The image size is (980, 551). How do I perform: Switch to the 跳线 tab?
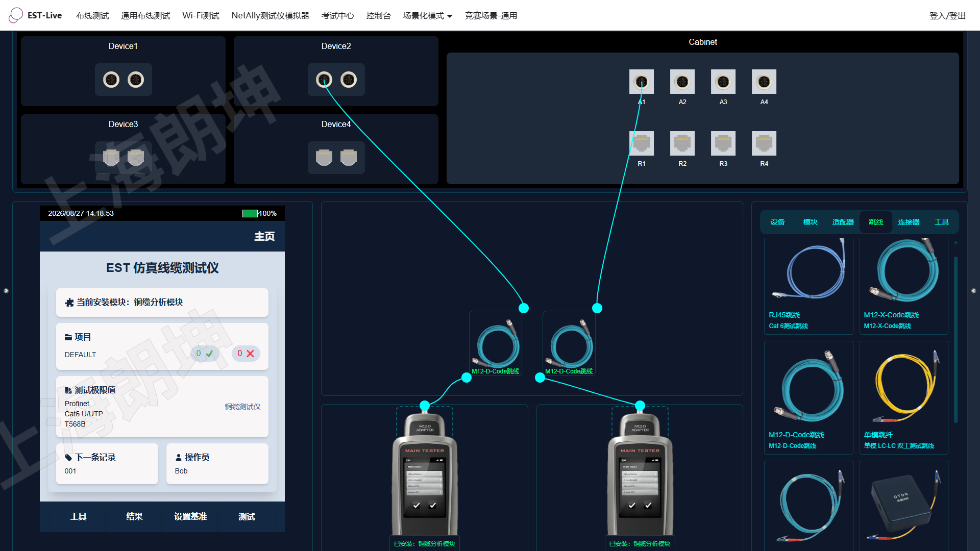pos(876,222)
